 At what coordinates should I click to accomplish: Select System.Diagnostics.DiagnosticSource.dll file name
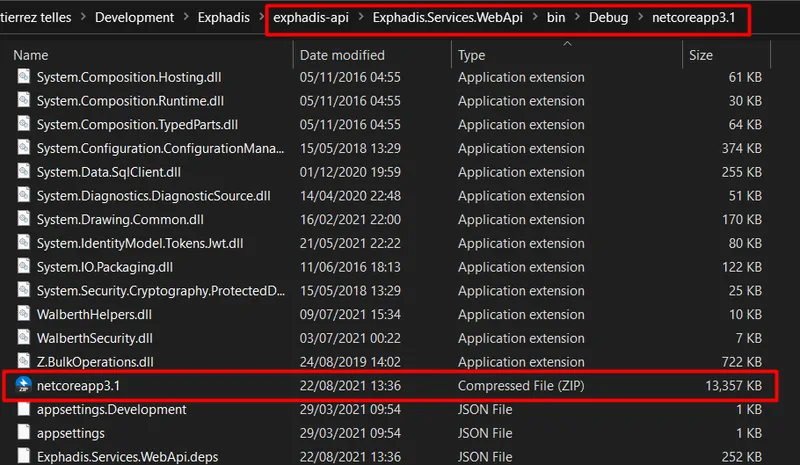point(154,195)
